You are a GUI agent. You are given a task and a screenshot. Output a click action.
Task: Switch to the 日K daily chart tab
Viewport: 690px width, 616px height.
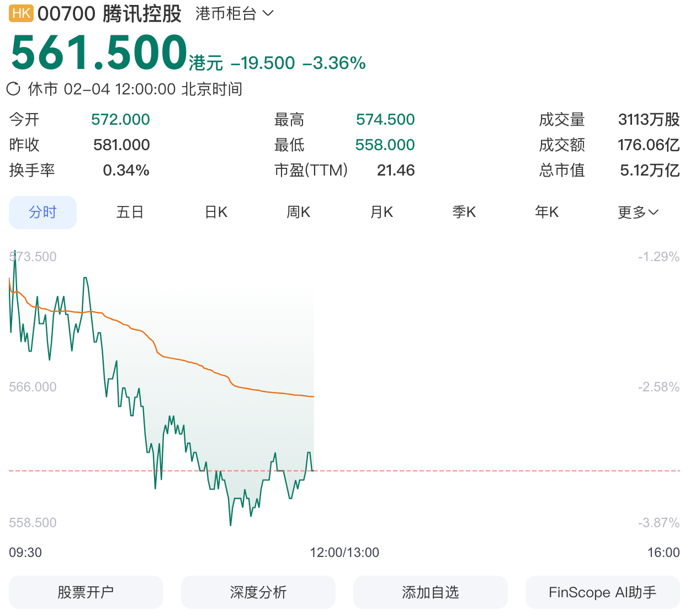pyautogui.click(x=215, y=212)
